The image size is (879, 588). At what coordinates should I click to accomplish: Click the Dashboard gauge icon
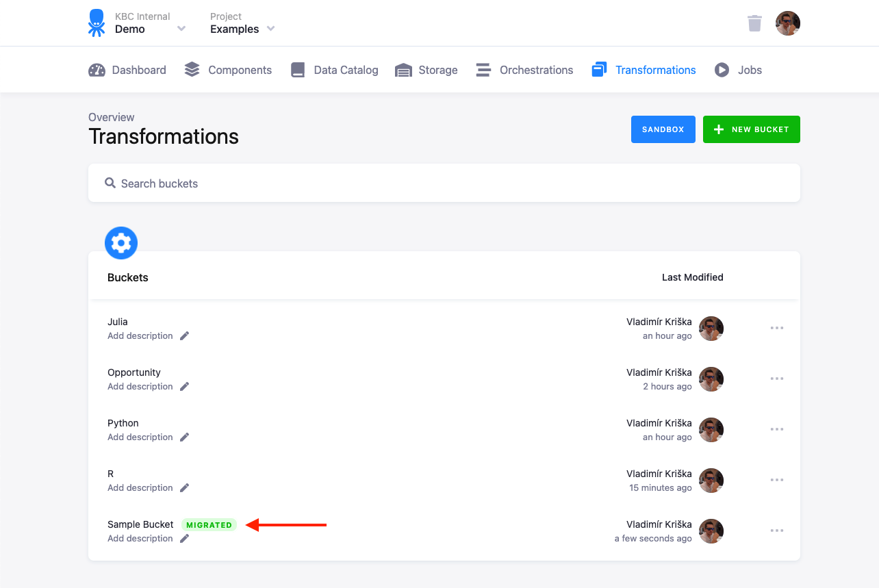click(97, 70)
